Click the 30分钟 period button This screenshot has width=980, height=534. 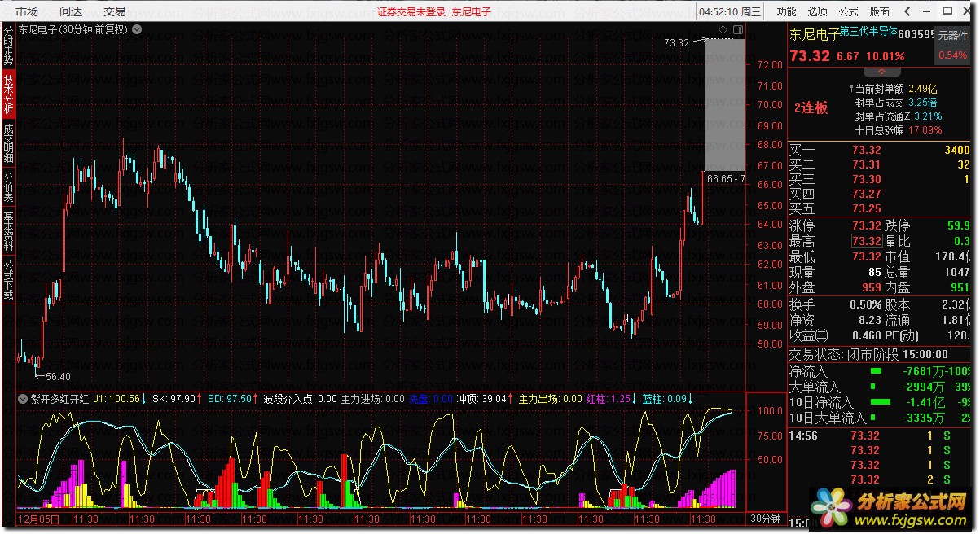[x=765, y=518]
